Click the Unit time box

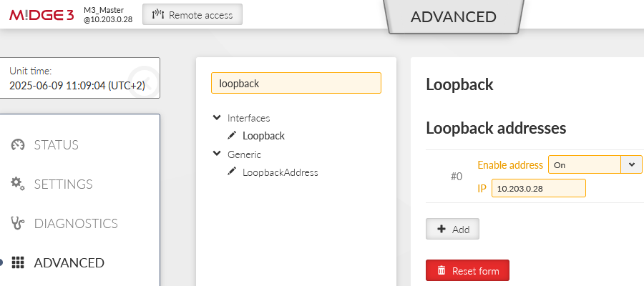pyautogui.click(x=79, y=78)
